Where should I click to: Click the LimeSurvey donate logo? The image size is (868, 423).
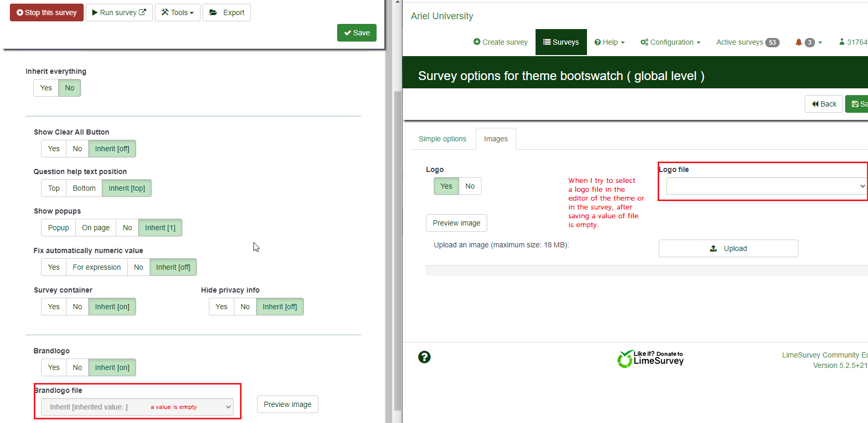coord(650,359)
